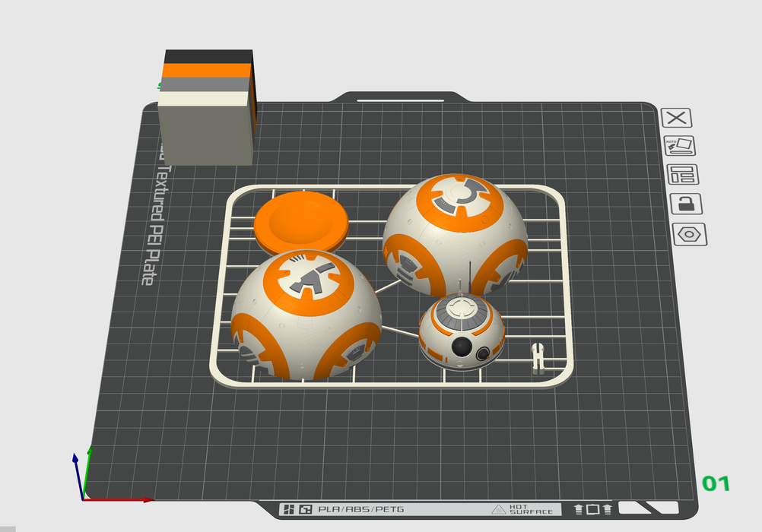Delete all objects on the plate using X icon
This screenshot has height=532, width=762.
pyautogui.click(x=677, y=116)
